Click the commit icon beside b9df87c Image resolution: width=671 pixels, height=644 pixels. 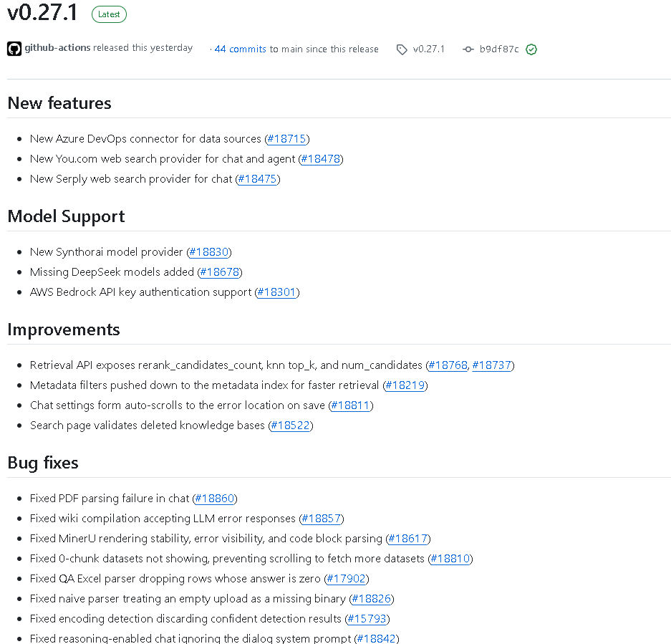coord(468,49)
